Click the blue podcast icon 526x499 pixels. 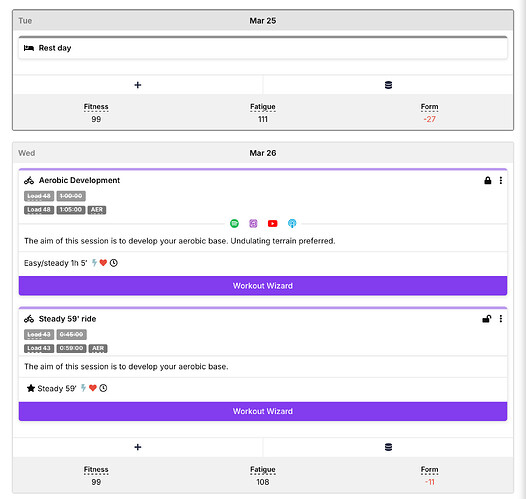pyautogui.click(x=292, y=223)
